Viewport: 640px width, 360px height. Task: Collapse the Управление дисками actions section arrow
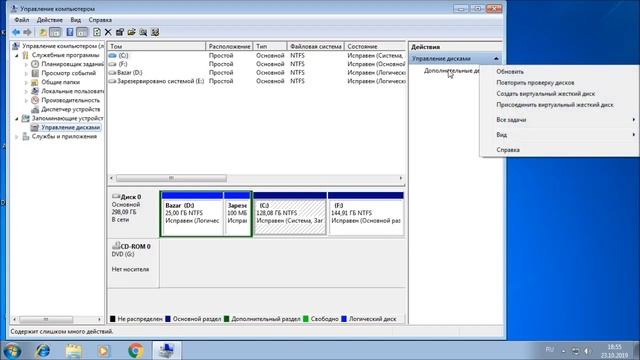496,59
